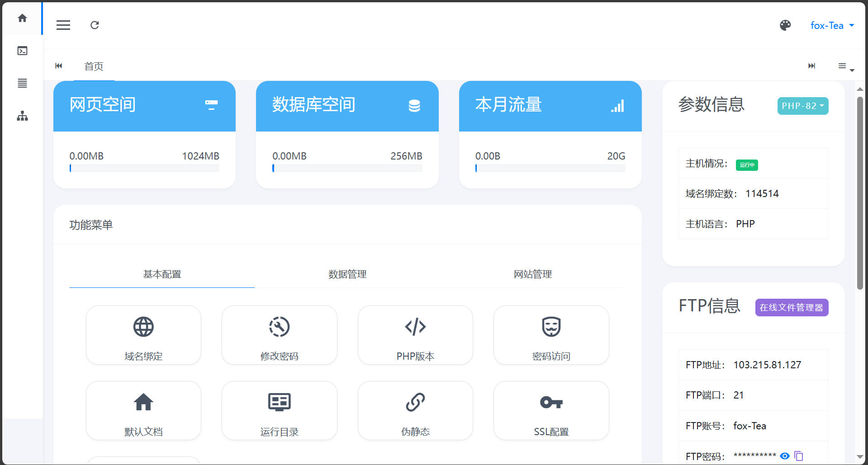The height and width of the screenshot is (465, 868).
Task: Open PHP版本 code icon card
Action: [x=415, y=335]
